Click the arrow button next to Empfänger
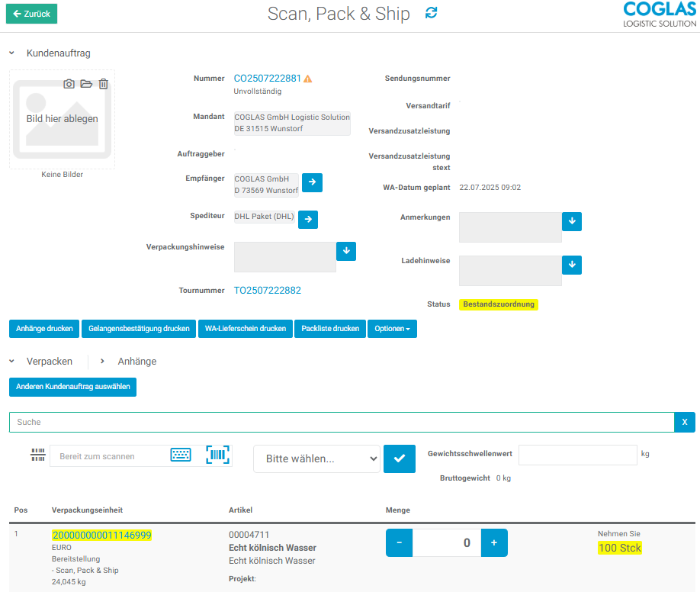 pyautogui.click(x=313, y=183)
